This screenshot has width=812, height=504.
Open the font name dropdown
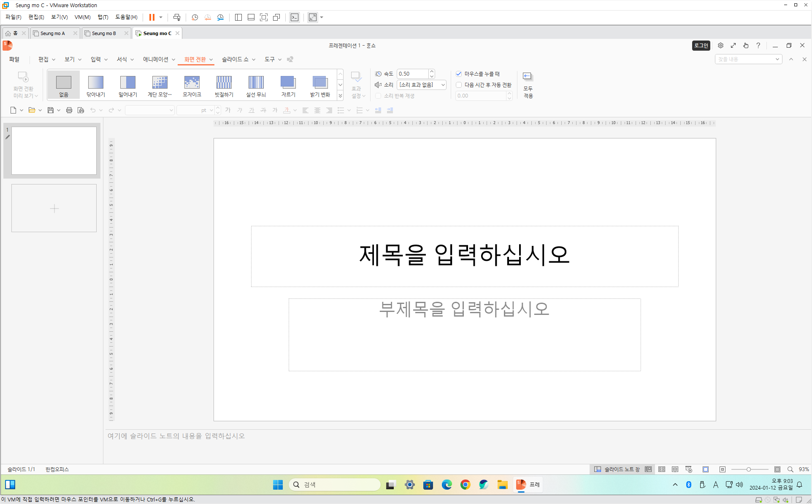(x=171, y=110)
